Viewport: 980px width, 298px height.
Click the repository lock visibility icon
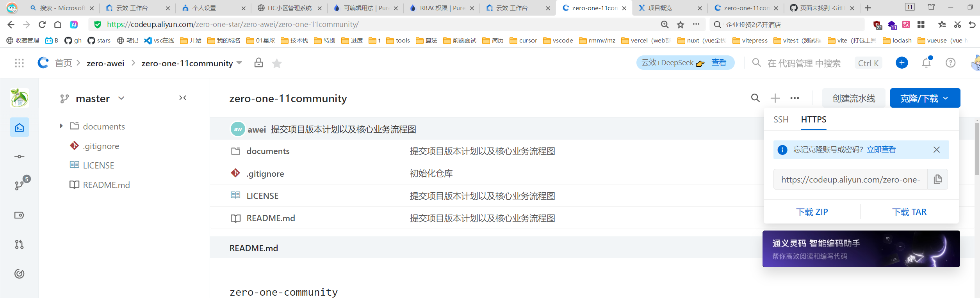[x=258, y=63]
